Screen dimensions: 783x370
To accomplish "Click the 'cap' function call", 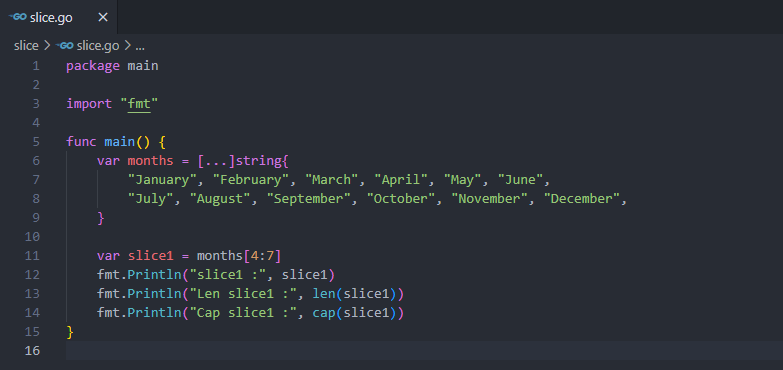I will click(x=324, y=313).
